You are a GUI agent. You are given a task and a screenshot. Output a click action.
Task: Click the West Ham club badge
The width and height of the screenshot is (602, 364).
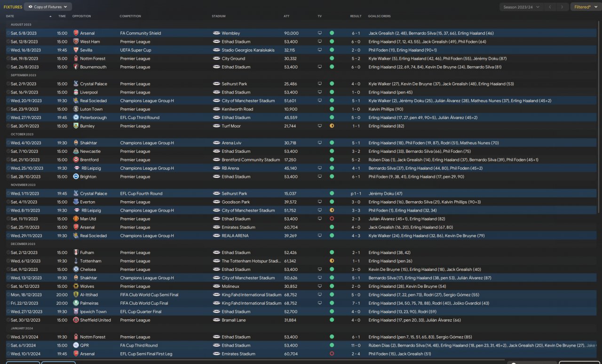(76, 42)
